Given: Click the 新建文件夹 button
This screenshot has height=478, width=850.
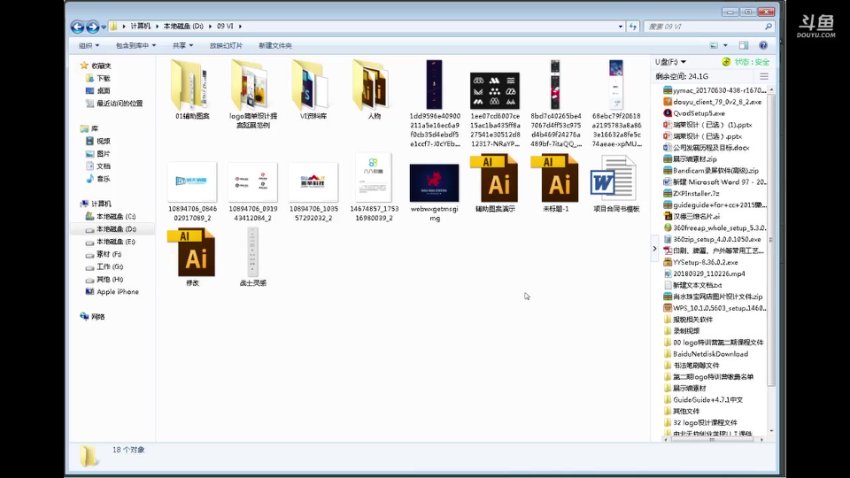Looking at the screenshot, I should point(275,45).
